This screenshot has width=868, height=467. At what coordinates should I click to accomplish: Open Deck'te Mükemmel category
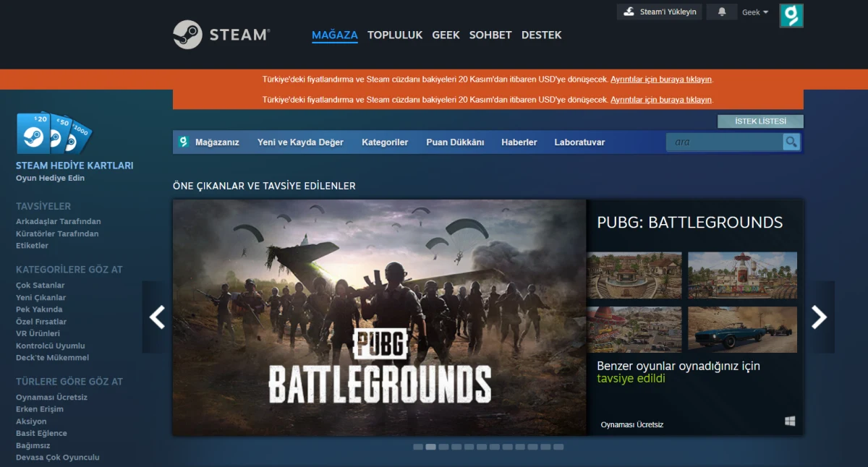pyautogui.click(x=52, y=358)
